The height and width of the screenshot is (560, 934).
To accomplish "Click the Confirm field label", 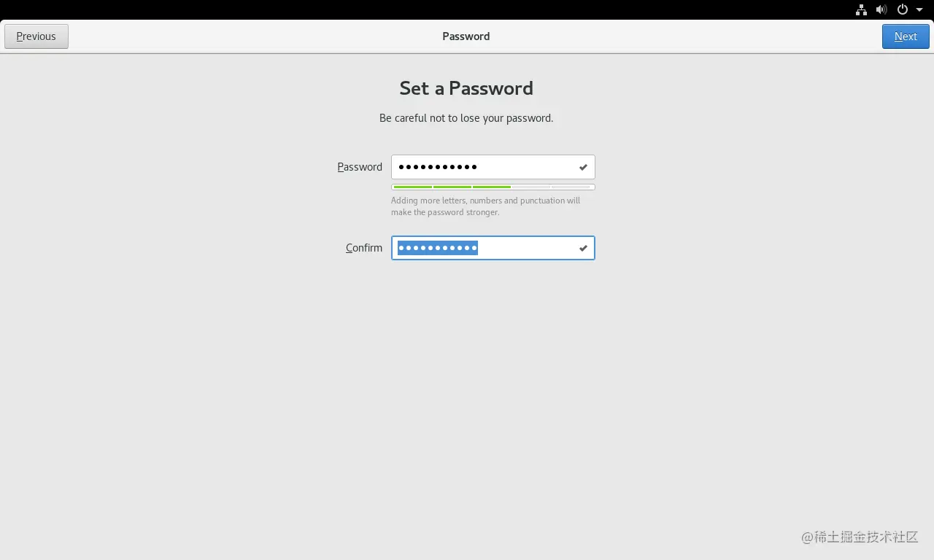I will tap(364, 248).
